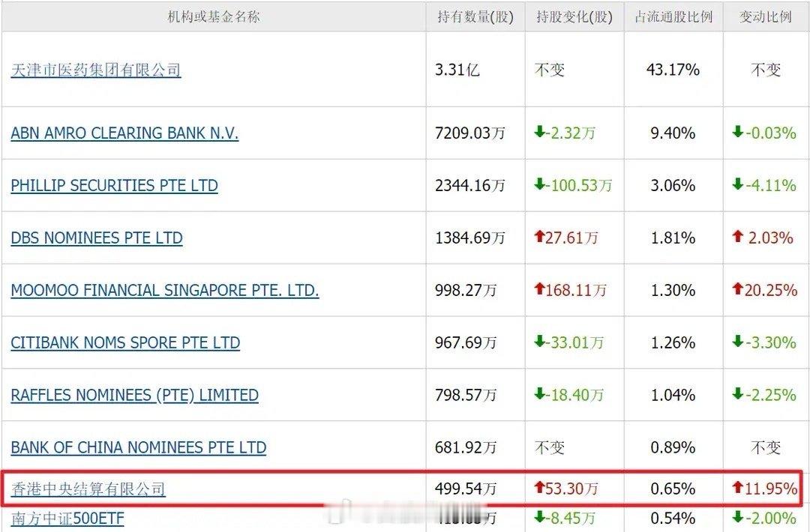Open CITIBANK NOMS SPORE PTE LTD page
The height and width of the screenshot is (532, 810).
click(125, 342)
